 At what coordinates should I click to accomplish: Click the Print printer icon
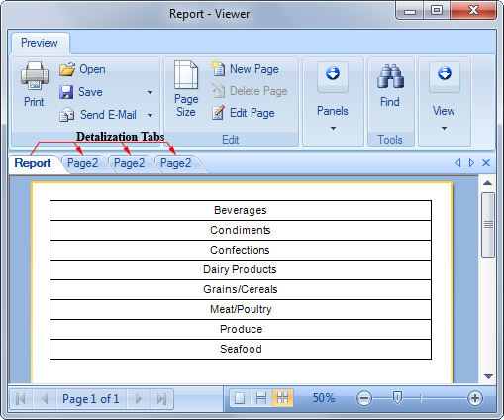click(35, 75)
